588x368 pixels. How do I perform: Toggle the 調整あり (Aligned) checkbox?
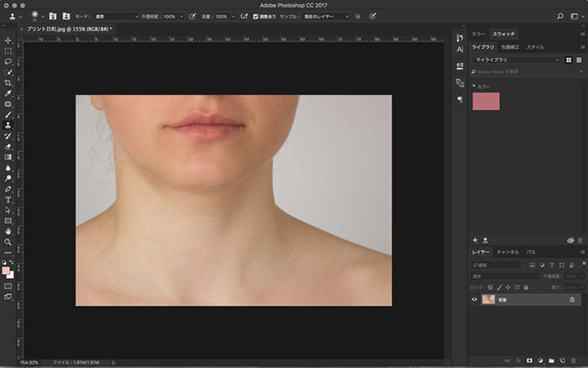[255, 17]
